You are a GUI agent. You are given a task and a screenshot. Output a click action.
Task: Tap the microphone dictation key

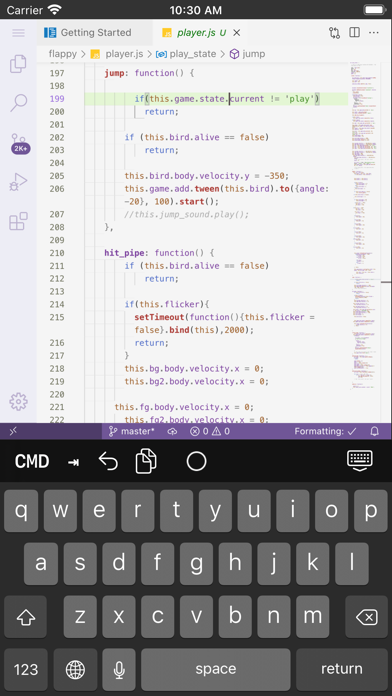coord(119,669)
